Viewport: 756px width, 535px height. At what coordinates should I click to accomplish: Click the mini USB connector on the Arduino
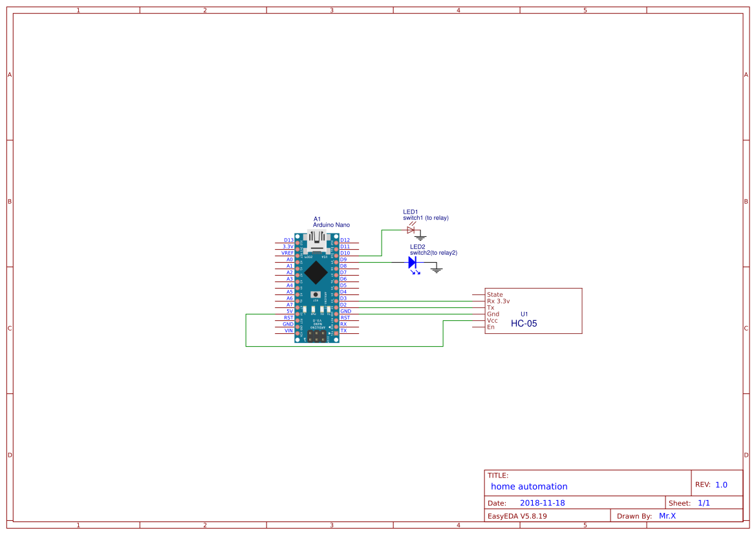tap(317, 242)
